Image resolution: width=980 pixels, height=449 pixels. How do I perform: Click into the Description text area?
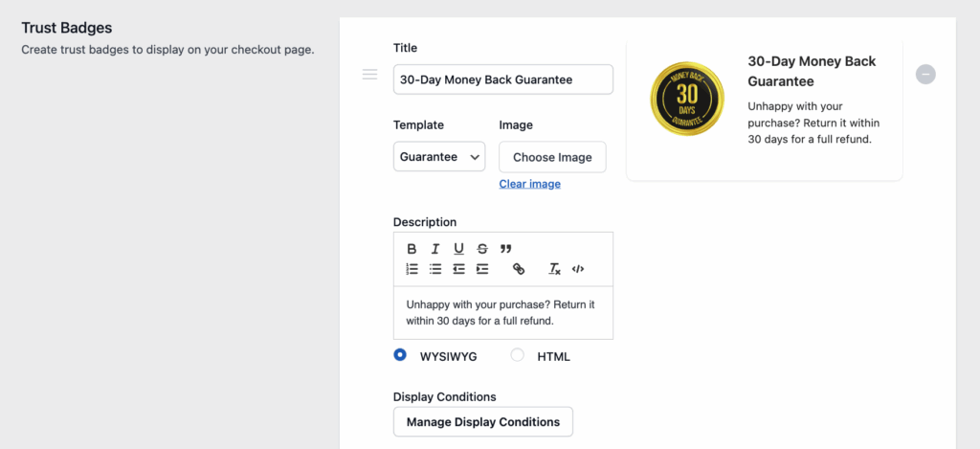503,313
